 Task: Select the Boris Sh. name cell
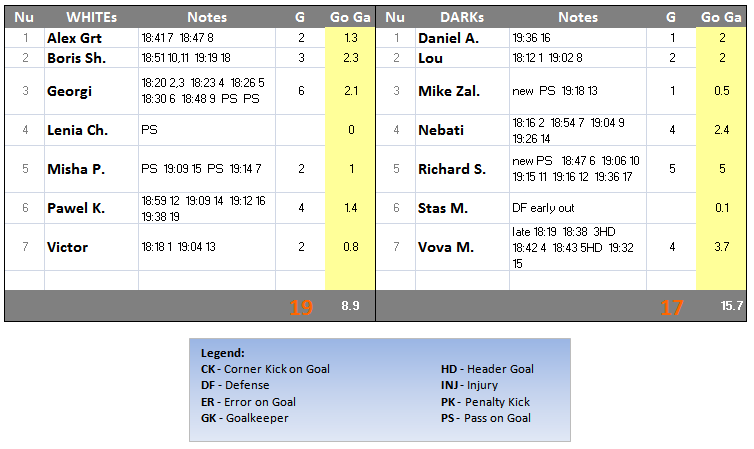tap(78, 58)
